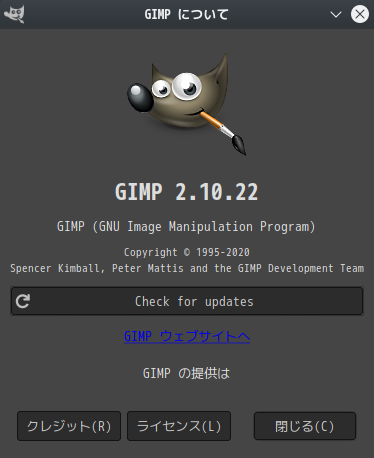Click the GIMP の提供は text
374x458 pixels.
[x=186, y=373]
